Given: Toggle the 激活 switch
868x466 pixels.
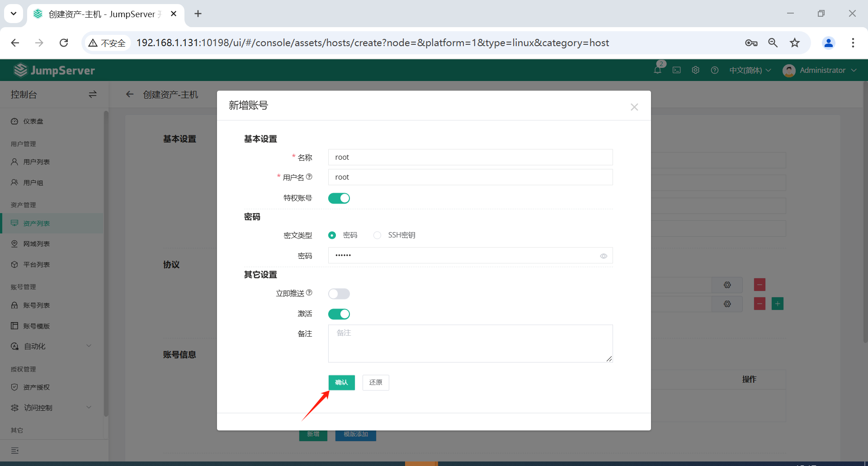Looking at the screenshot, I should pos(339,314).
